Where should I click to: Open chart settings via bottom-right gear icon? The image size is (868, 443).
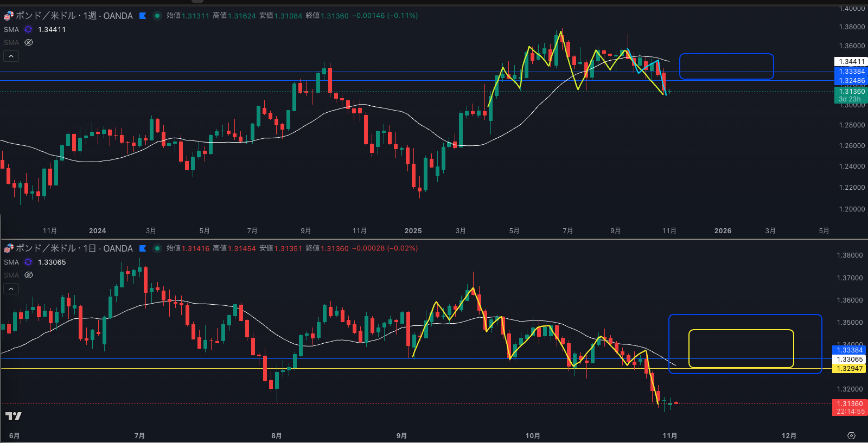pyautogui.click(x=851, y=435)
